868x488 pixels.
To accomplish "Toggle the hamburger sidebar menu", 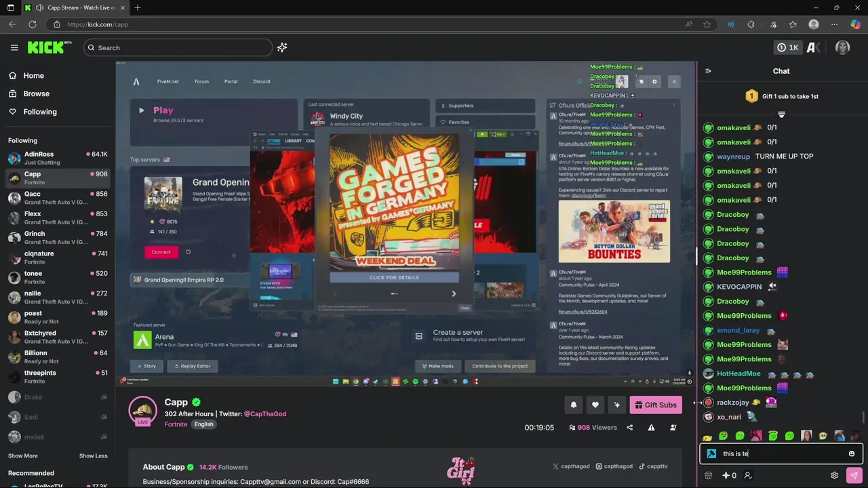I will 14,47.
